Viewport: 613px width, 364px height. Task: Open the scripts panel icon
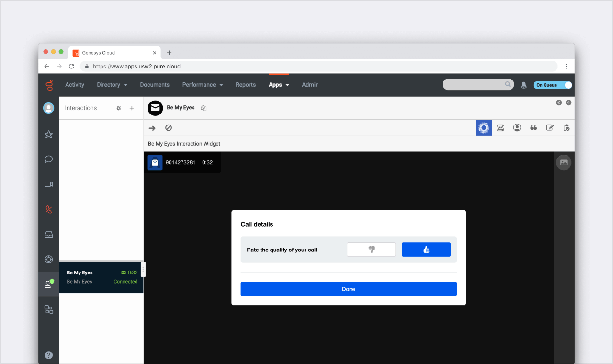(x=500, y=128)
